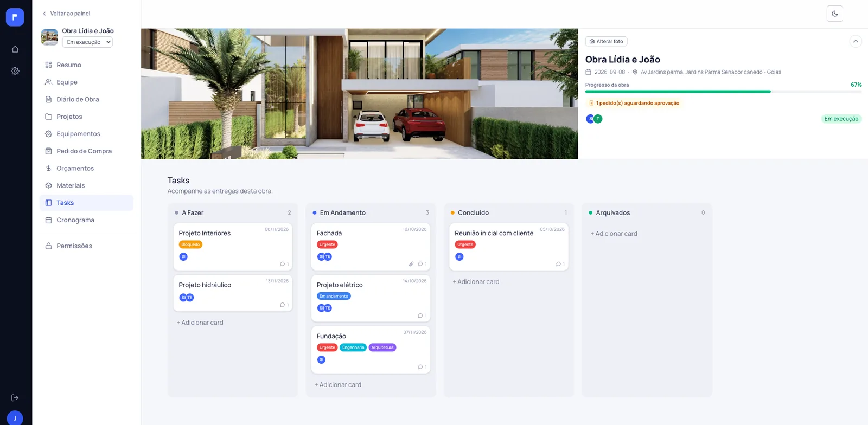Open the Projeto Interiores card
This screenshot has height=425, width=868.
[233, 247]
